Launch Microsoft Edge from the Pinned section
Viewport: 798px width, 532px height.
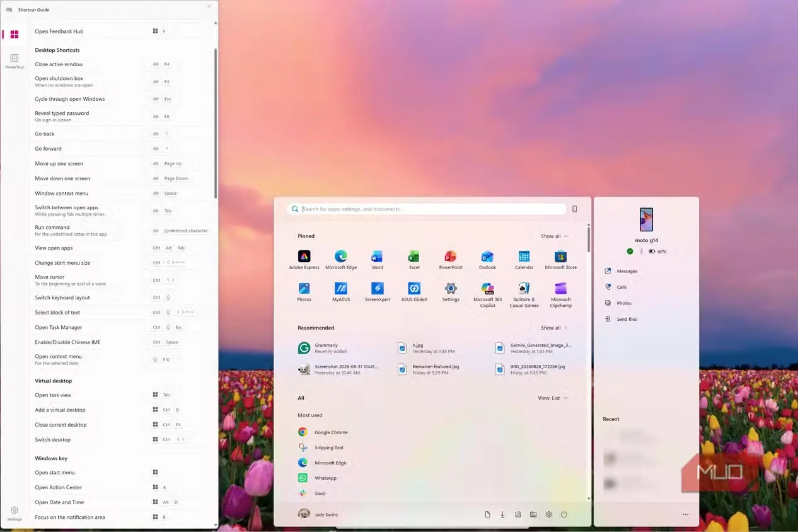tap(341, 260)
